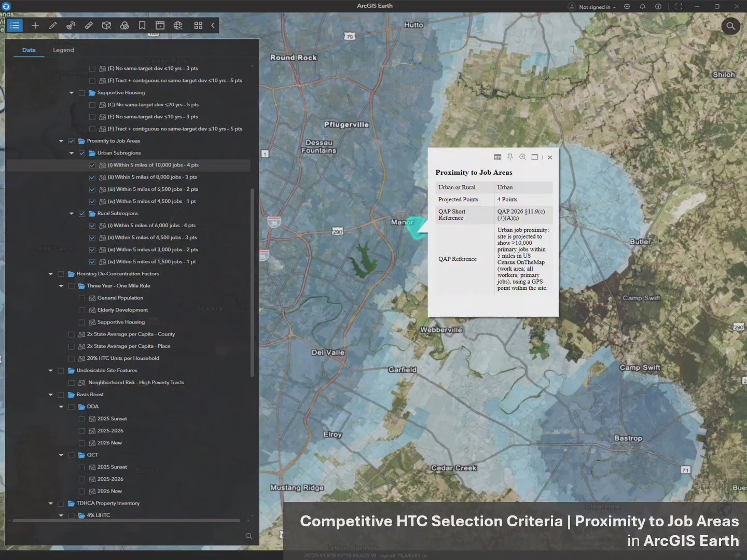
Task: Click the Pflugerville map label
Action: (347, 124)
